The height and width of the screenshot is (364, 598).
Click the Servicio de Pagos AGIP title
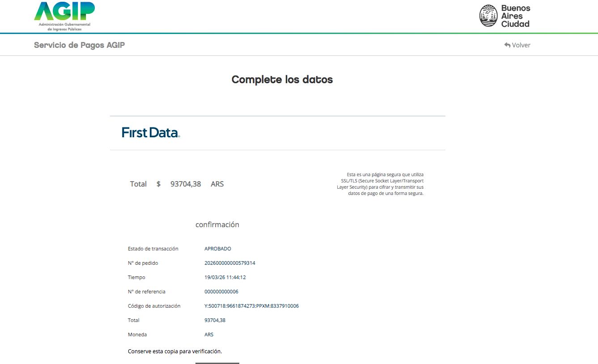coord(79,45)
